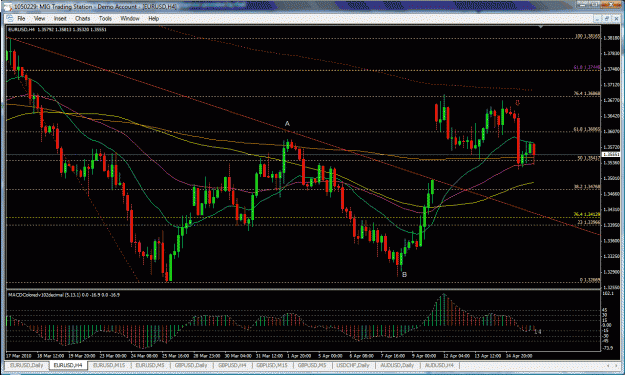
Task: Click the '17 Mar 2010' date on time axis
Action: click(x=19, y=355)
